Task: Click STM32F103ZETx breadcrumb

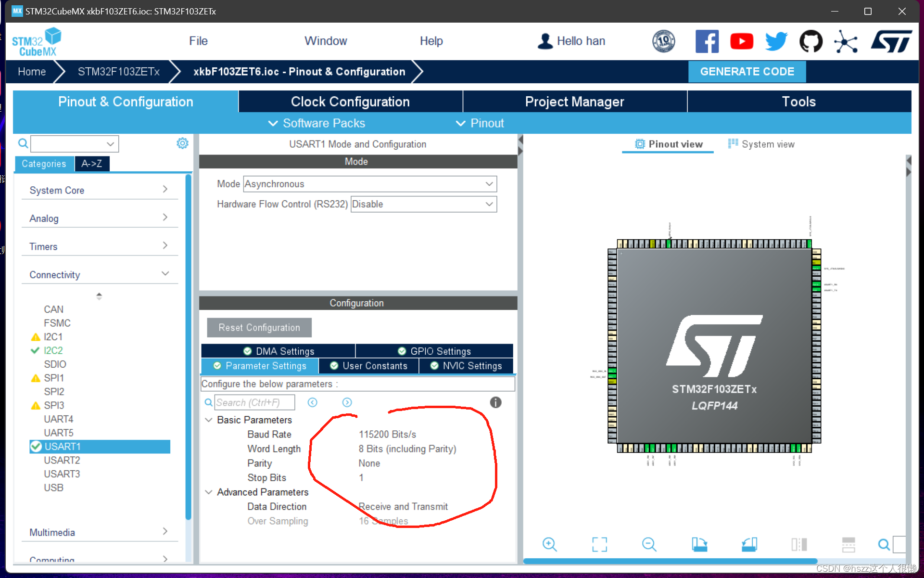Action: (118, 72)
